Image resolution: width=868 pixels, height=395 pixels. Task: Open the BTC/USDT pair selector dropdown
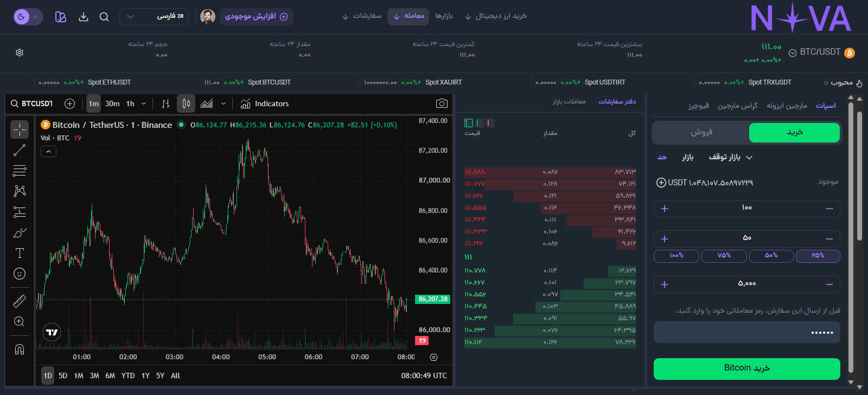coord(793,53)
